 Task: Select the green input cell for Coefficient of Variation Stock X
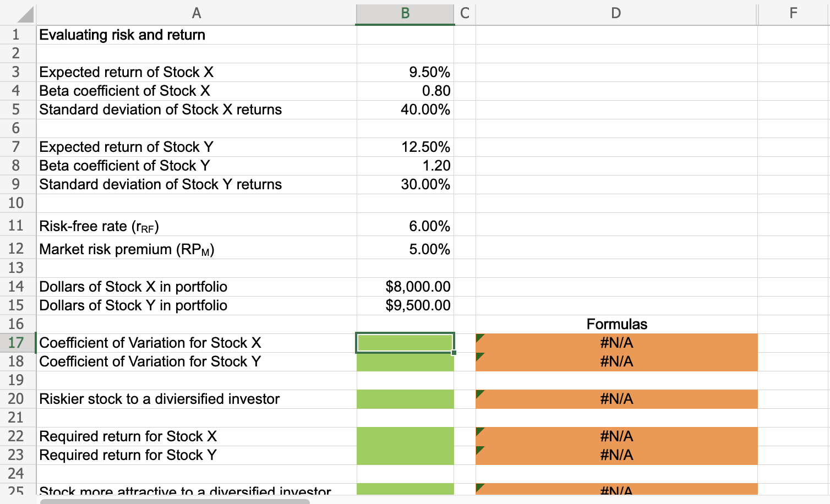click(x=405, y=342)
